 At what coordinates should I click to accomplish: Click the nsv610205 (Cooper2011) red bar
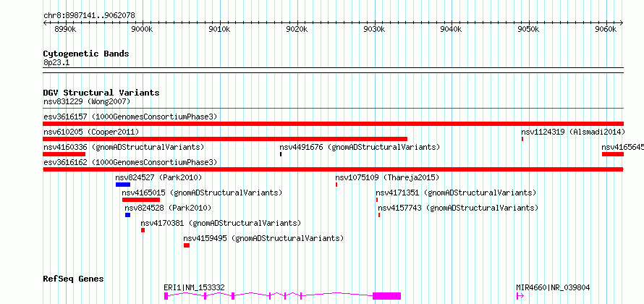225,139
